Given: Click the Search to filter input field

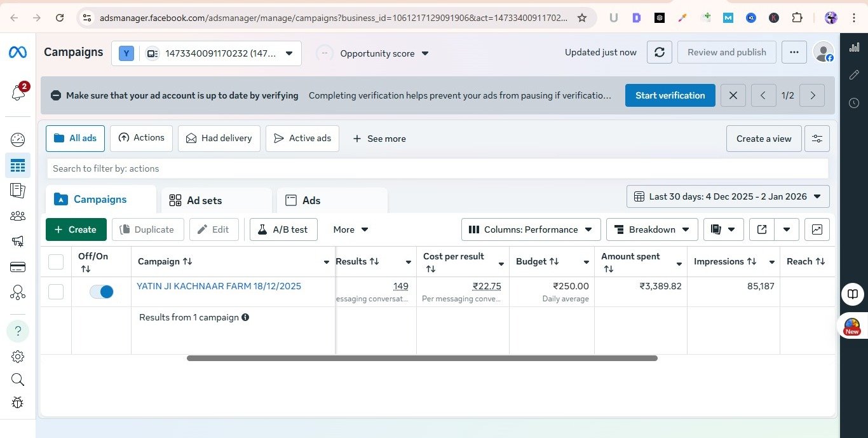Looking at the screenshot, I should click(437, 168).
